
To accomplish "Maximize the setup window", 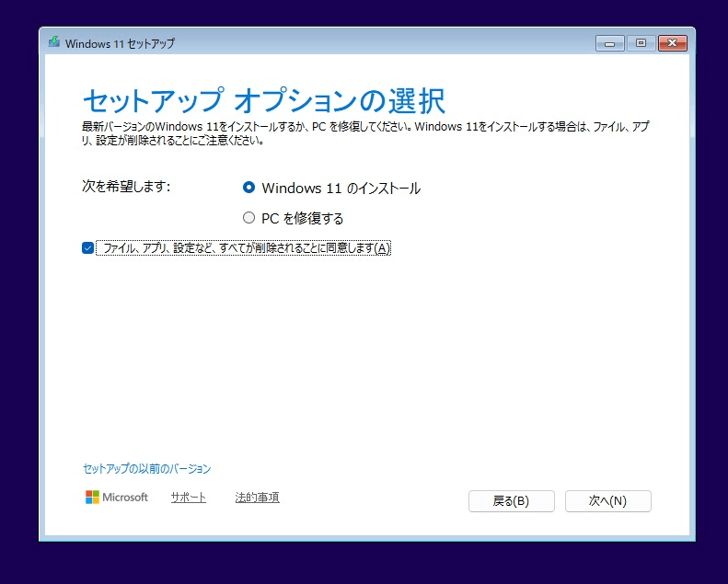I will [x=641, y=43].
